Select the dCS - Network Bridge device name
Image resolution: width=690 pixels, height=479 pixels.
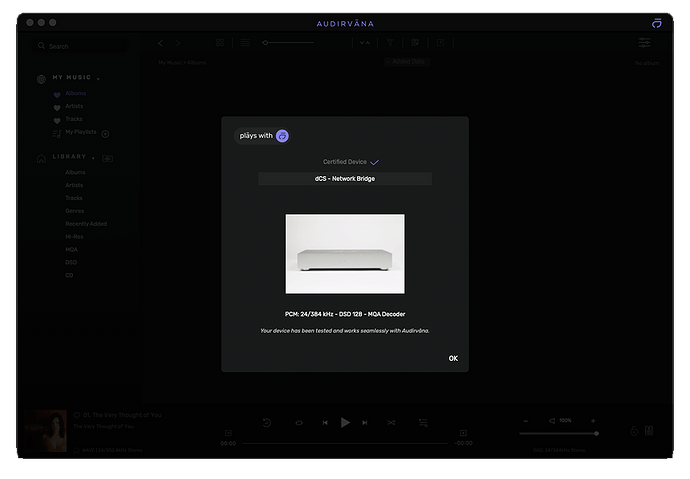345,179
